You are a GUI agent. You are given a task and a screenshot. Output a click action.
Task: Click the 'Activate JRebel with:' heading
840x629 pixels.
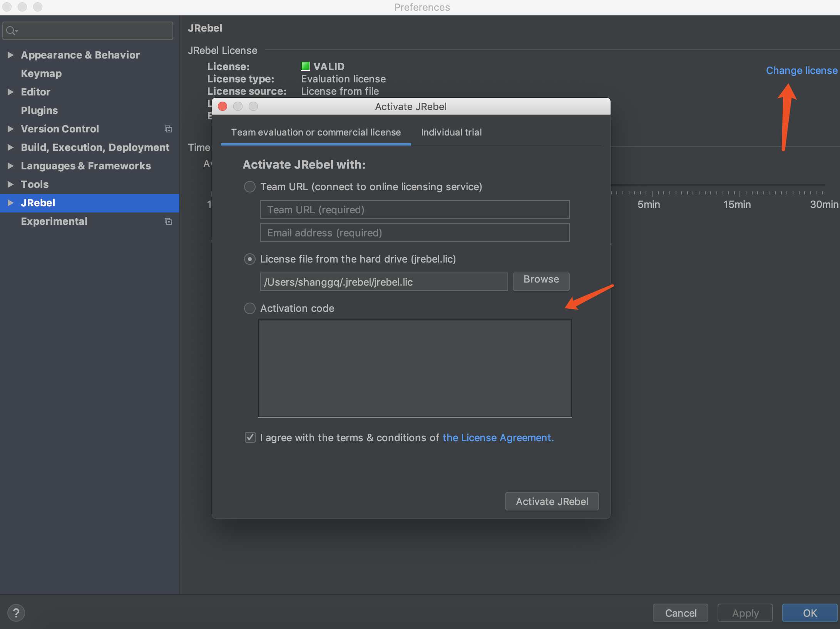[304, 164]
